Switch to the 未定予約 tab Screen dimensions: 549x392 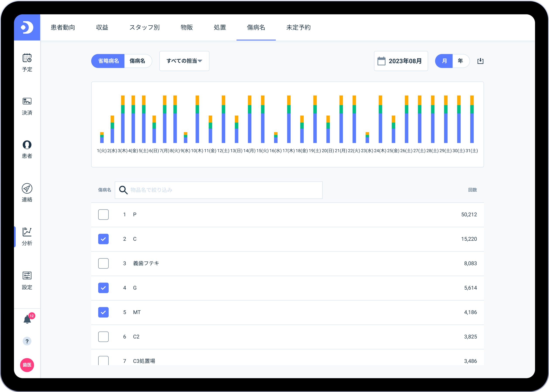click(x=299, y=27)
